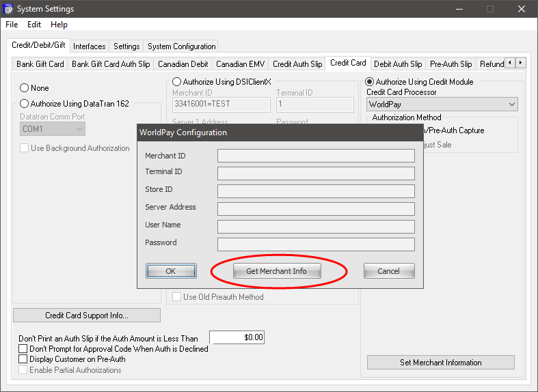538x392 pixels.
Task: Open the Canadian Debit tab
Action: coord(183,64)
